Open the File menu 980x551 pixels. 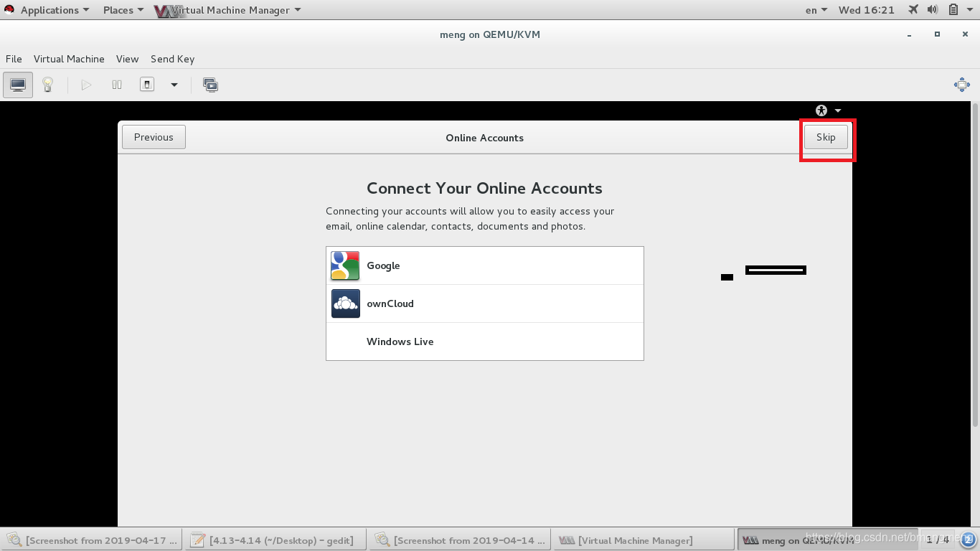[14, 59]
